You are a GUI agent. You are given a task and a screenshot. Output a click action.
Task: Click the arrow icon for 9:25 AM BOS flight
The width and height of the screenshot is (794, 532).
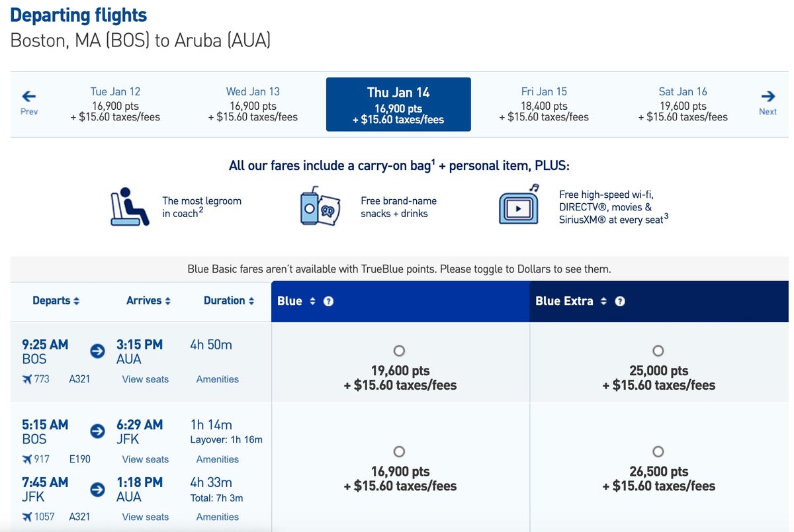click(x=97, y=351)
